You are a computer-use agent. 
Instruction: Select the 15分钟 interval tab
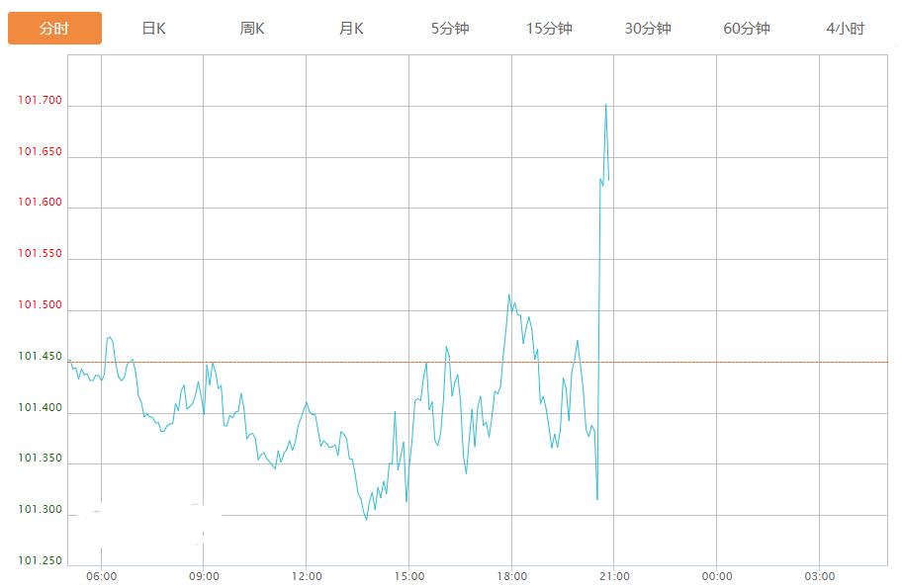click(549, 29)
